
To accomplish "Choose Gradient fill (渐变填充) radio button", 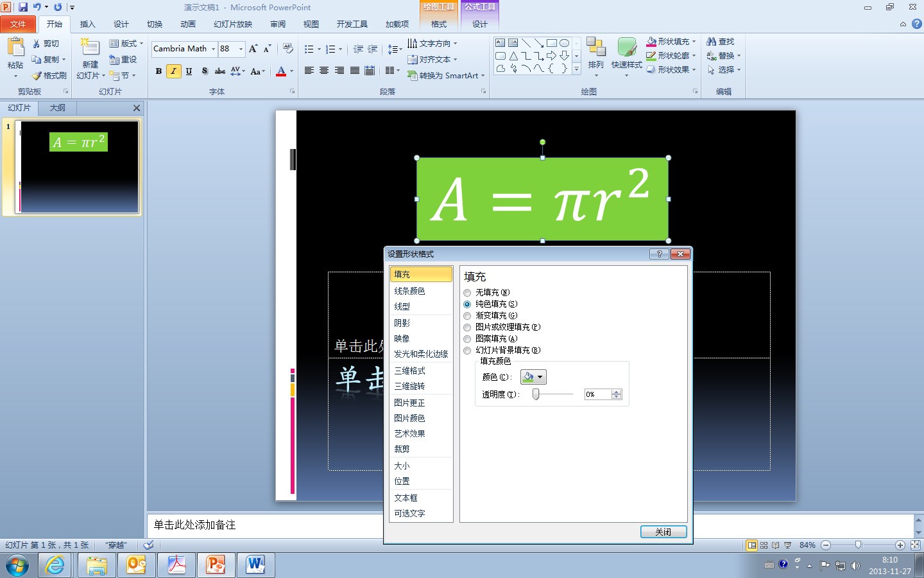I will (467, 316).
